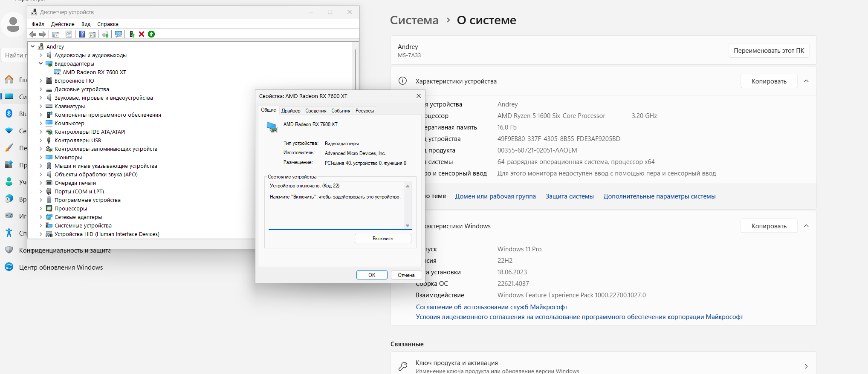Copy device specifications with Копировать

click(769, 81)
